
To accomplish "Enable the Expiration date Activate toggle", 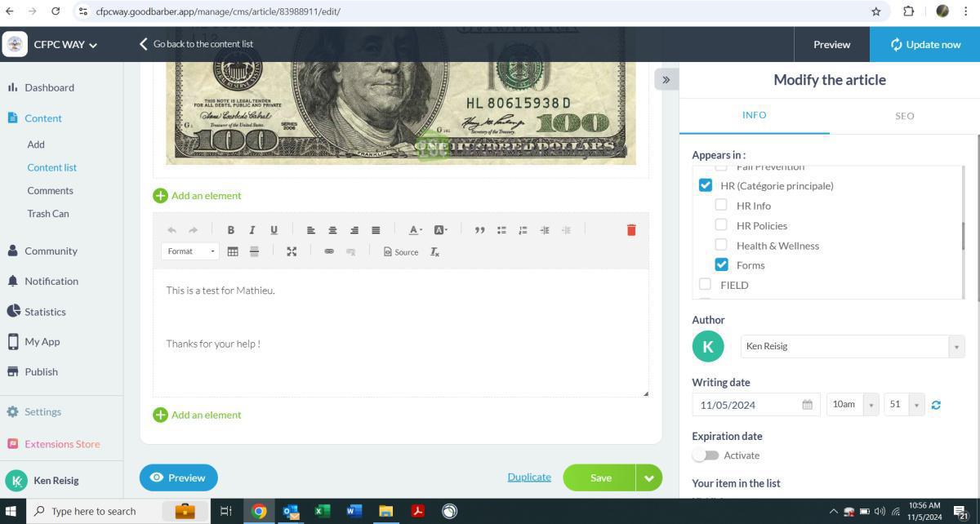I will pyautogui.click(x=706, y=455).
